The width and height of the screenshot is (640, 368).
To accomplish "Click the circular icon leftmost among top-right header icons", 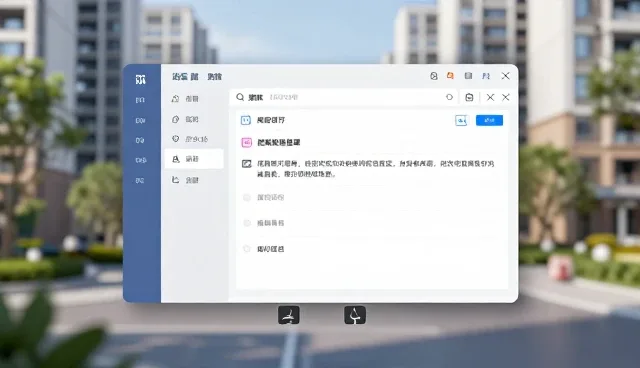I will click(x=433, y=76).
